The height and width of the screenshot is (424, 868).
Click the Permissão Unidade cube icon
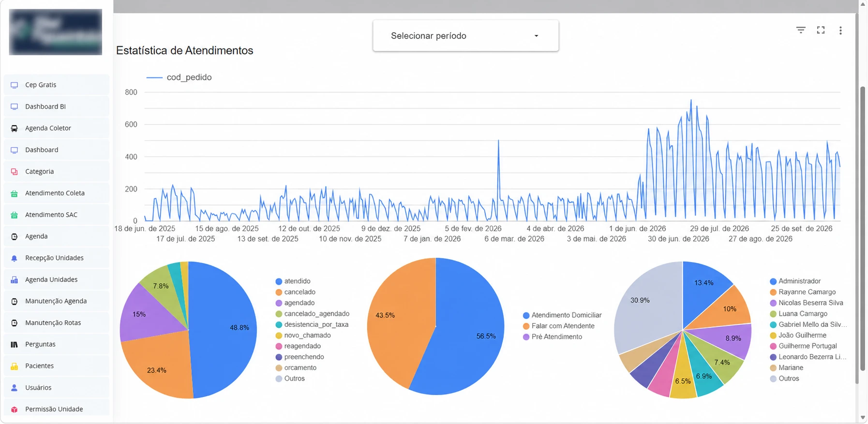click(15, 409)
